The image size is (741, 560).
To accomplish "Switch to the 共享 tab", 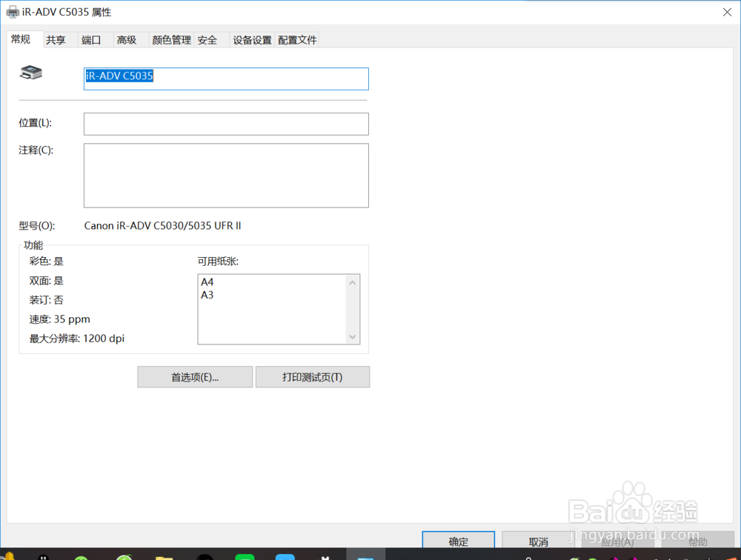I will [x=56, y=40].
